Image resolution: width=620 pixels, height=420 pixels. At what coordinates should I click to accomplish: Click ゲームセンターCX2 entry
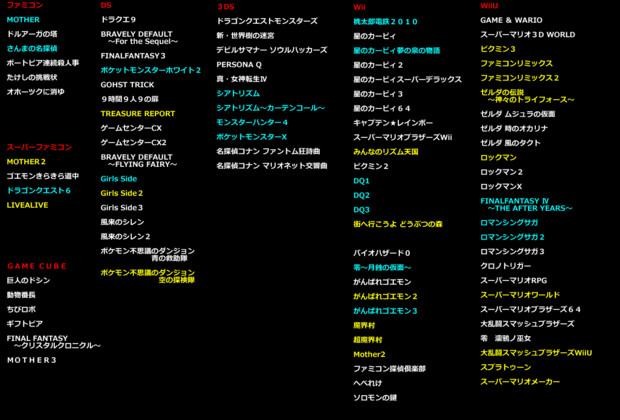[134, 142]
